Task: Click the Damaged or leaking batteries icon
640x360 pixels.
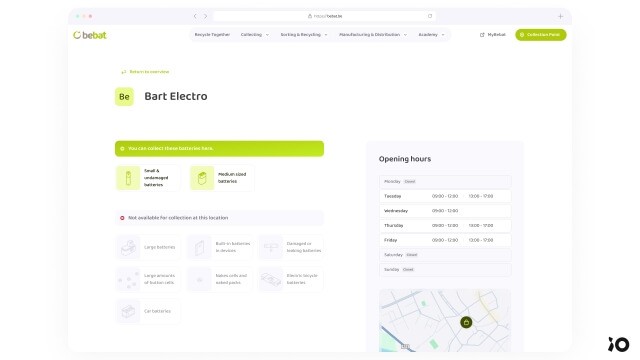Action: [271, 247]
